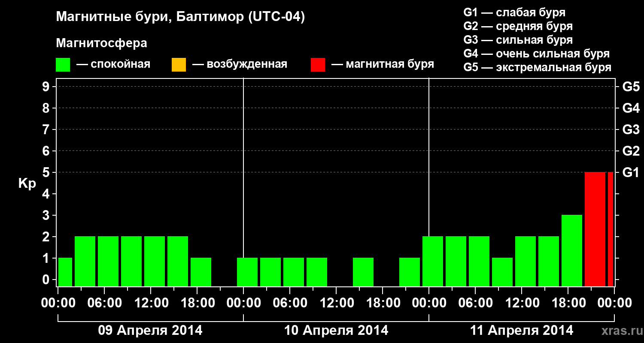Click 'G4 — очень сильная буря' legend line

point(537,54)
